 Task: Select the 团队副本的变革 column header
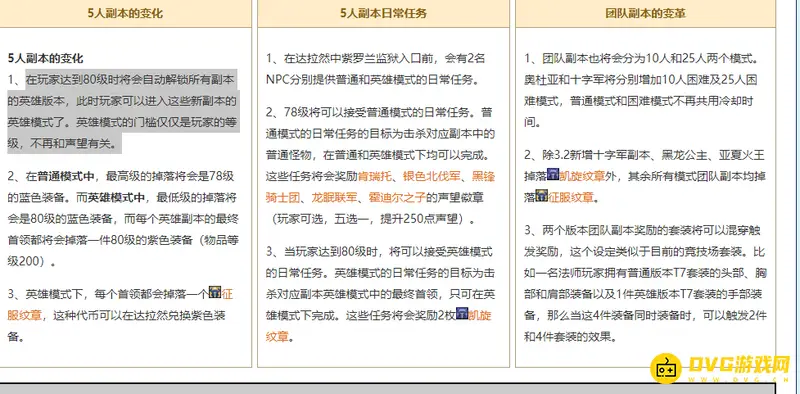pyautogui.click(x=645, y=13)
